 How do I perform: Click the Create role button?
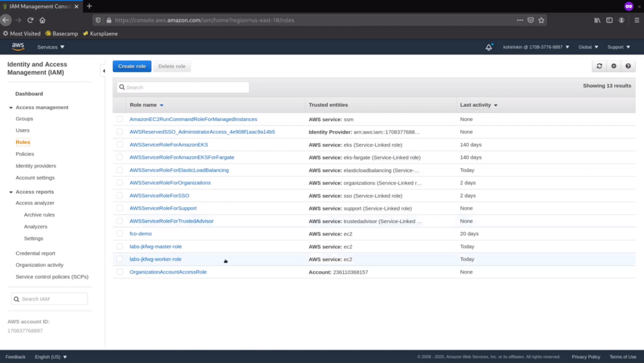tap(132, 66)
